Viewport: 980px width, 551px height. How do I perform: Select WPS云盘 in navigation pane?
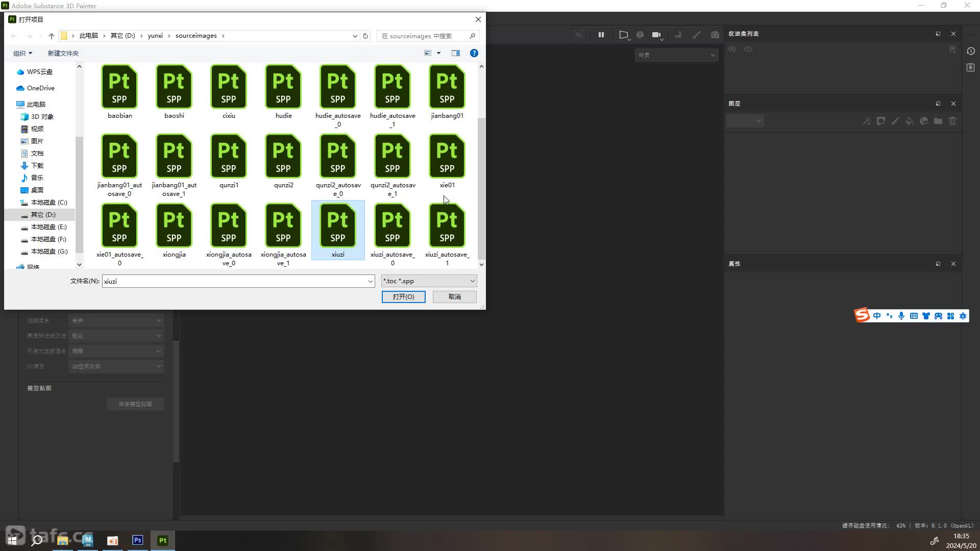pos(40,72)
